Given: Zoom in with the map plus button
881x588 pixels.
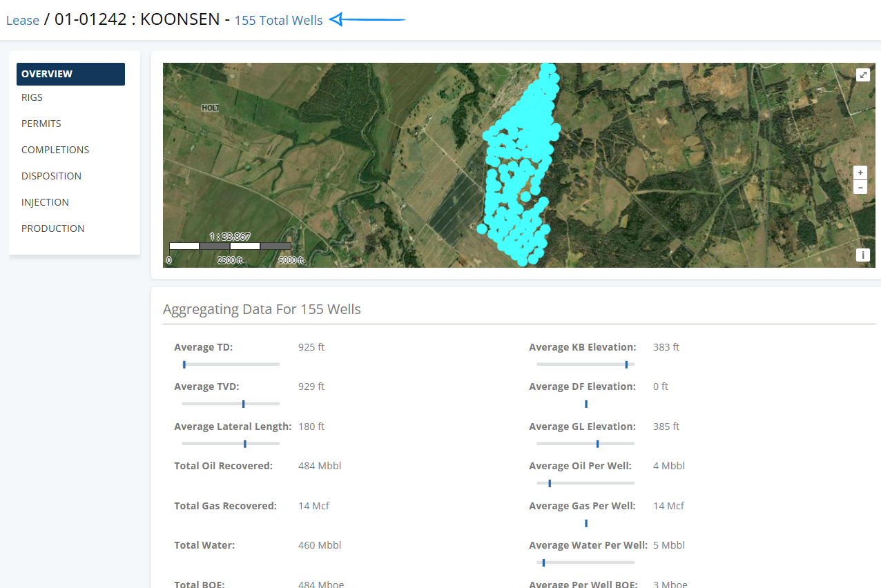Looking at the screenshot, I should pos(860,173).
